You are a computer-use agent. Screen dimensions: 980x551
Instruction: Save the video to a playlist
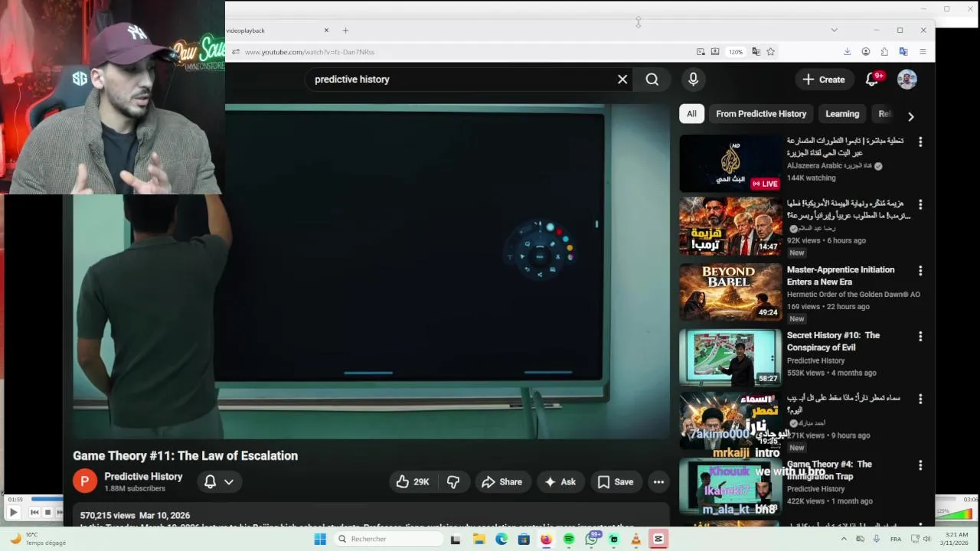coord(616,482)
